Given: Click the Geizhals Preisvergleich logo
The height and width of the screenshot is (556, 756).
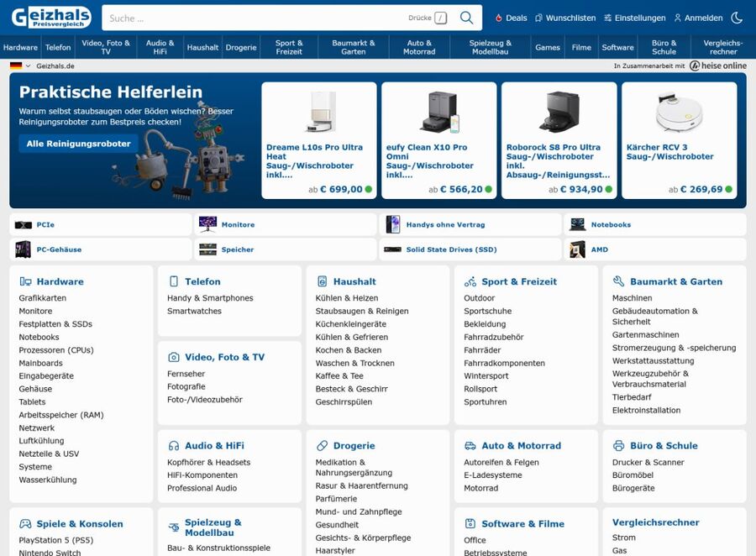Looking at the screenshot, I should click(51, 18).
